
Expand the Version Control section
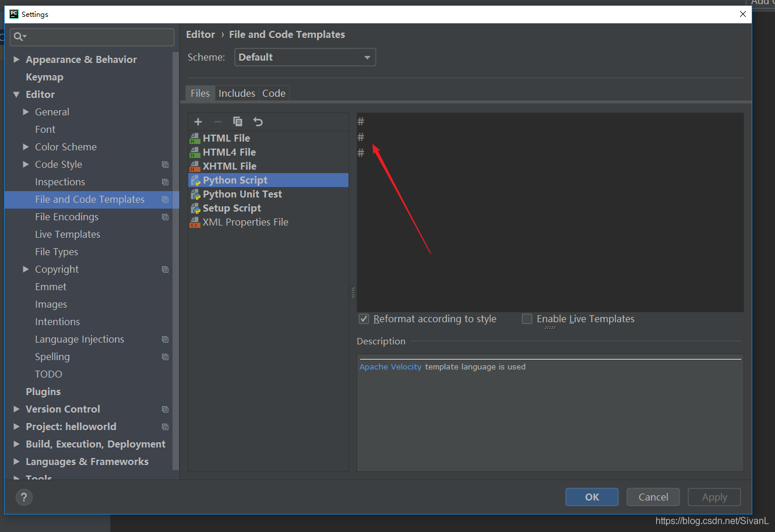(x=16, y=409)
